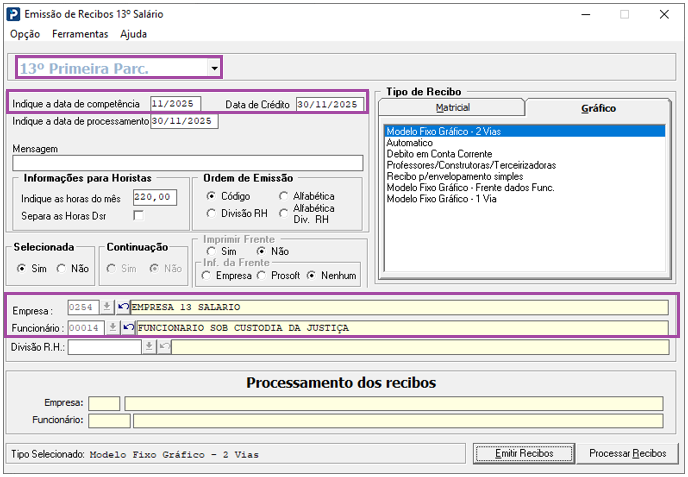Click the data de competência field

[x=175, y=104]
